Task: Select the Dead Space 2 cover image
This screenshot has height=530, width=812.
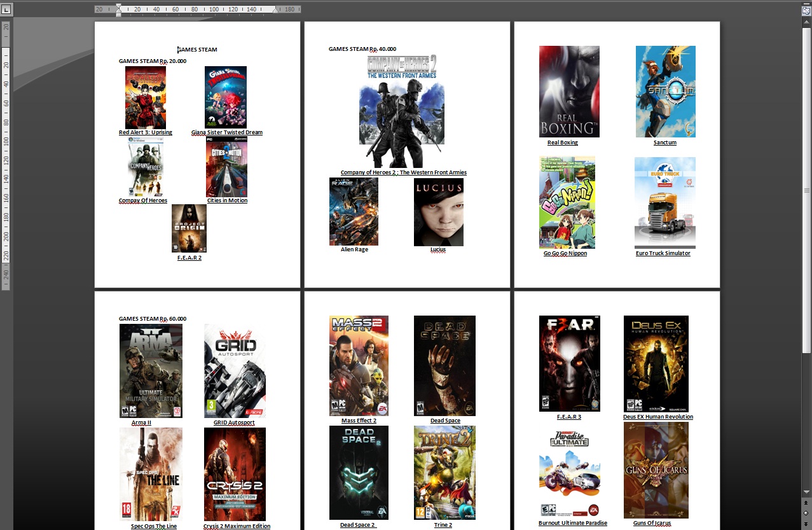Action: click(359, 473)
